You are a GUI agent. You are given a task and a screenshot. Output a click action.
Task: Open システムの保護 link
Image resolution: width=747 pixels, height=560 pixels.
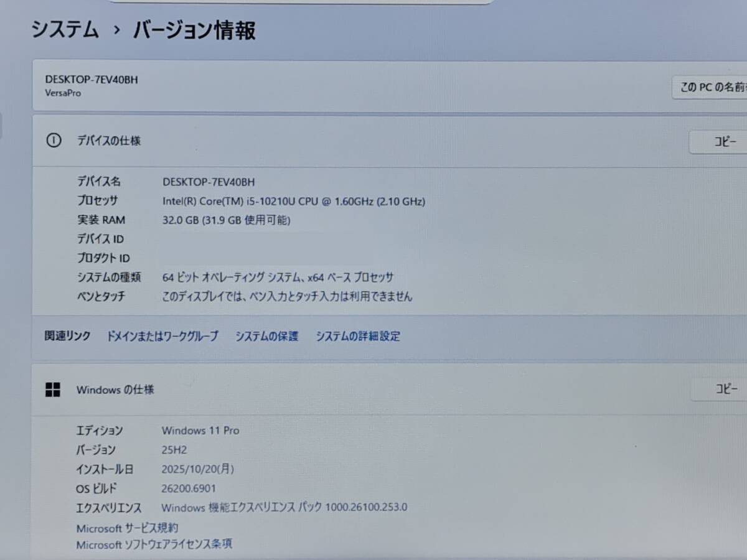[x=266, y=336]
